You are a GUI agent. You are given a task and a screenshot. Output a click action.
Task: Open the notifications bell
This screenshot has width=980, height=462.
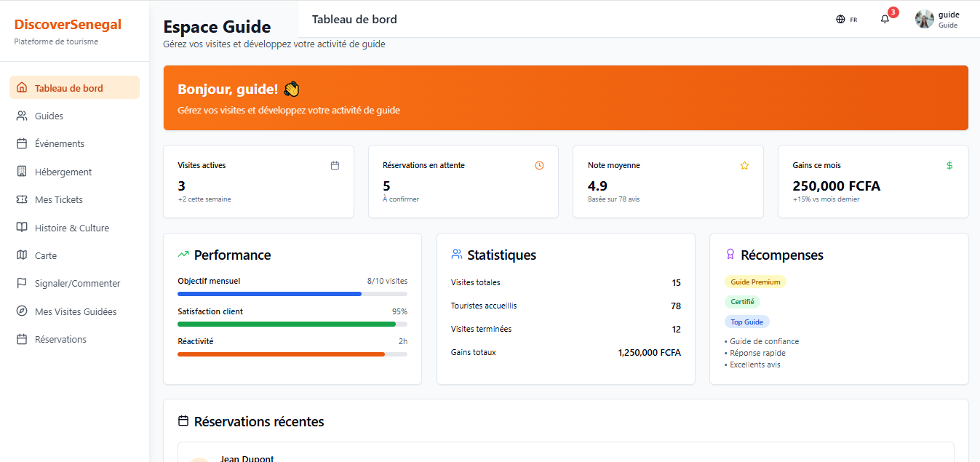point(885,20)
